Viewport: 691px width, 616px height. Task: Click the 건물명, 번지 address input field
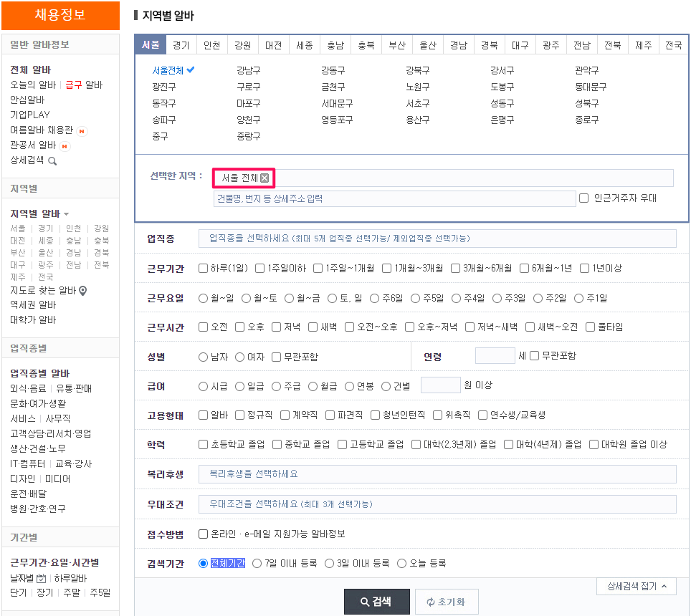coord(395,198)
